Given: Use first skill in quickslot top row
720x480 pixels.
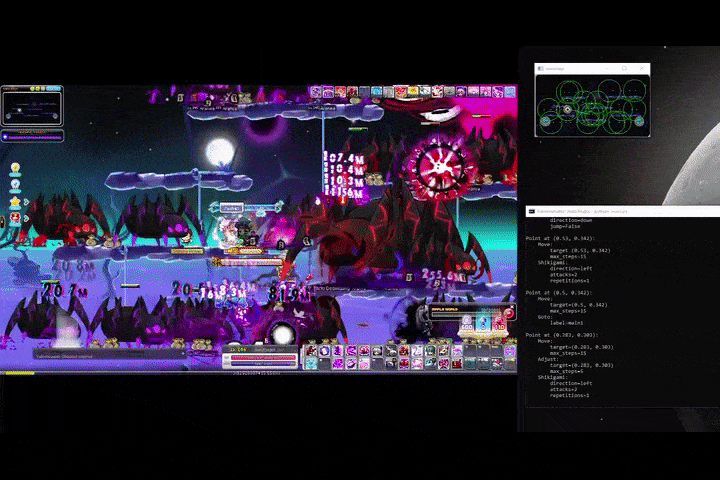Looking at the screenshot, I should pos(311,351).
